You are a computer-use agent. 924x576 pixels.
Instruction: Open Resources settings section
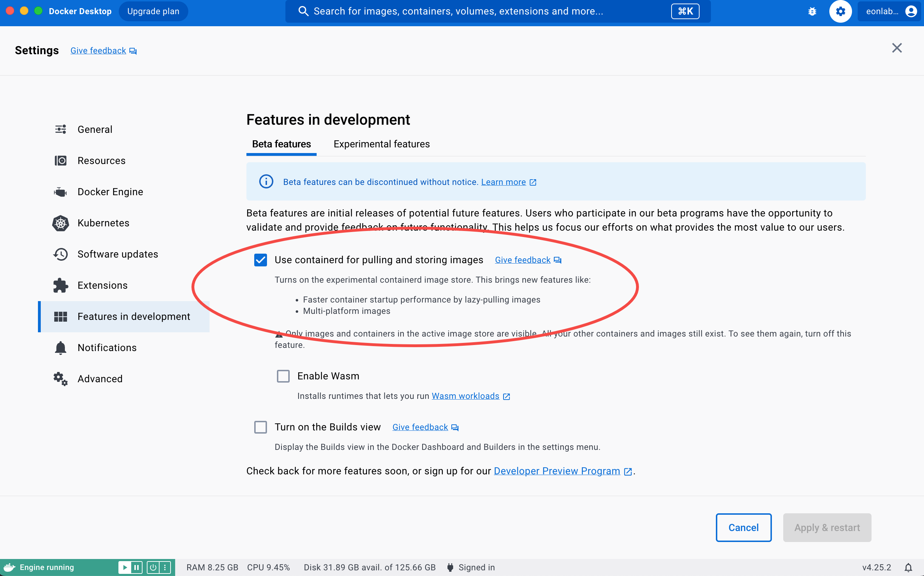pos(101,160)
